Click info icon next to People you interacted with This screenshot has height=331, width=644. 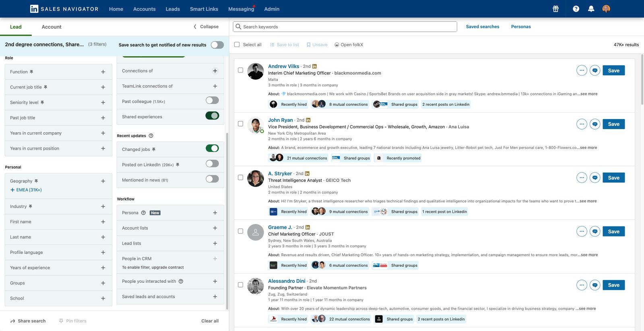[x=181, y=281]
